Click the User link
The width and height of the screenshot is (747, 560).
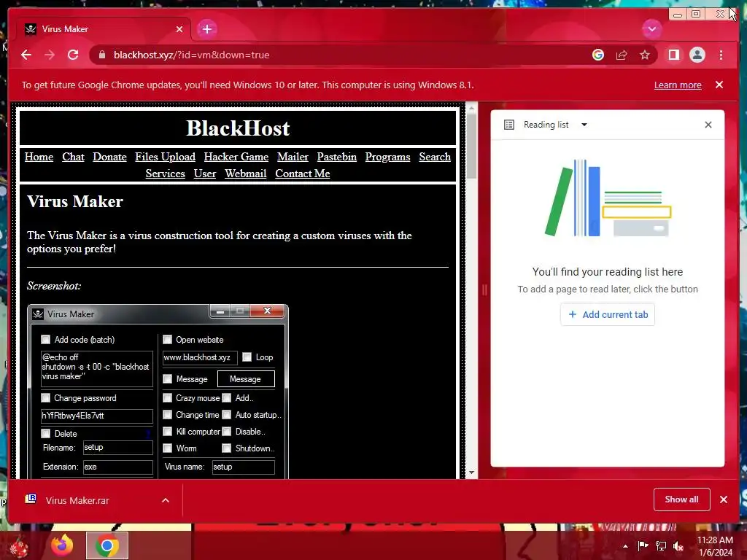coord(205,174)
